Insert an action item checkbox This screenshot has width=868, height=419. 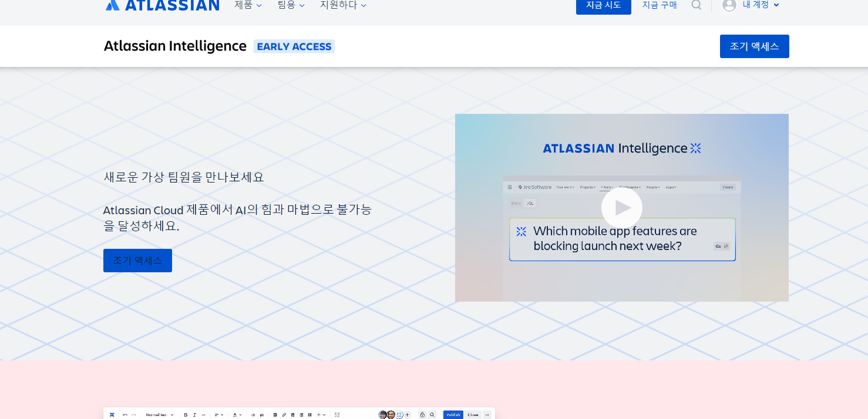(275, 415)
